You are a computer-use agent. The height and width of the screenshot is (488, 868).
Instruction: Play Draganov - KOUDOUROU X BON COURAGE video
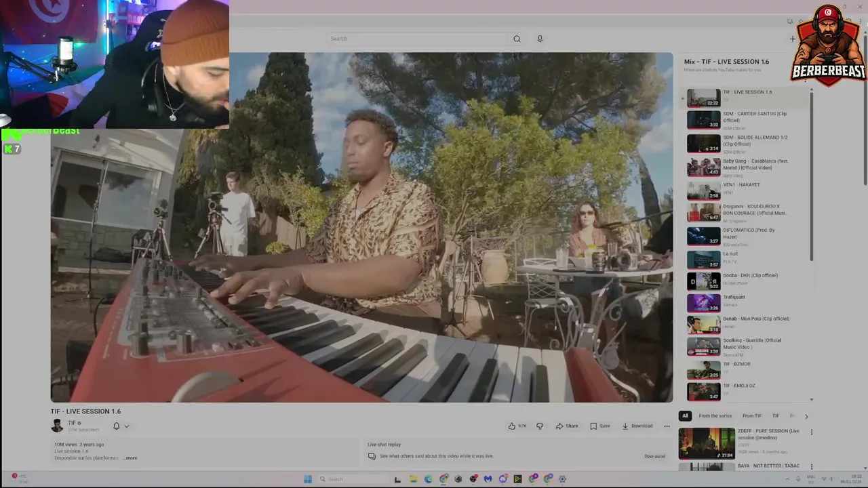[746, 213]
